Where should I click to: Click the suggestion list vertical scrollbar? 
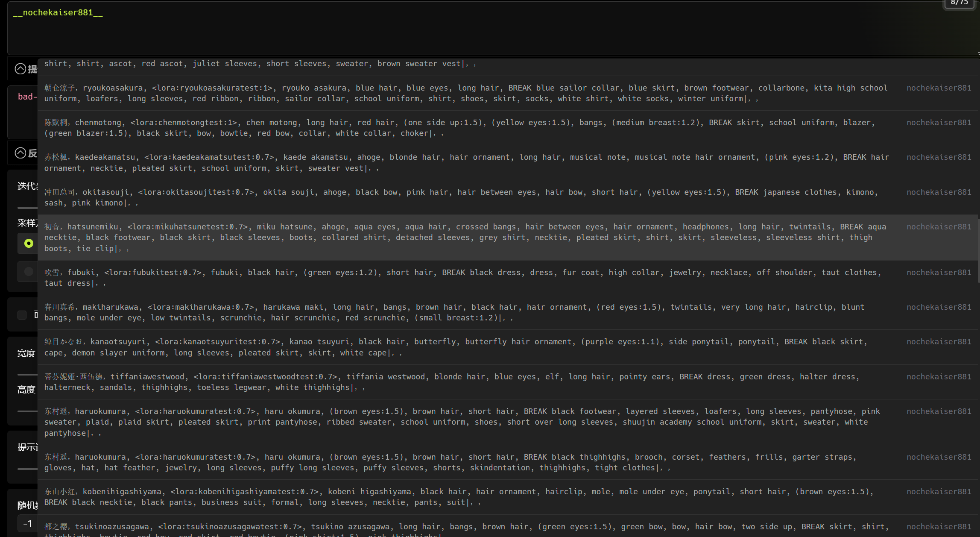click(978, 250)
